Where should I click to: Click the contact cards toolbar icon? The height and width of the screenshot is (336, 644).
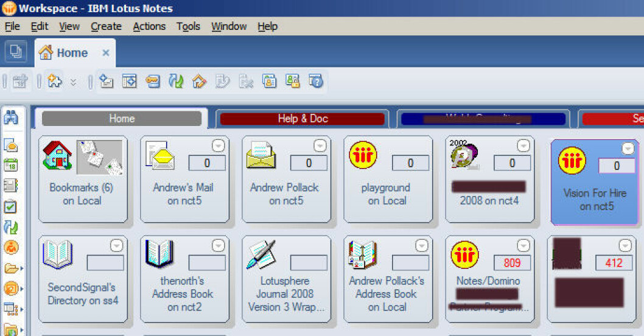[270, 81]
